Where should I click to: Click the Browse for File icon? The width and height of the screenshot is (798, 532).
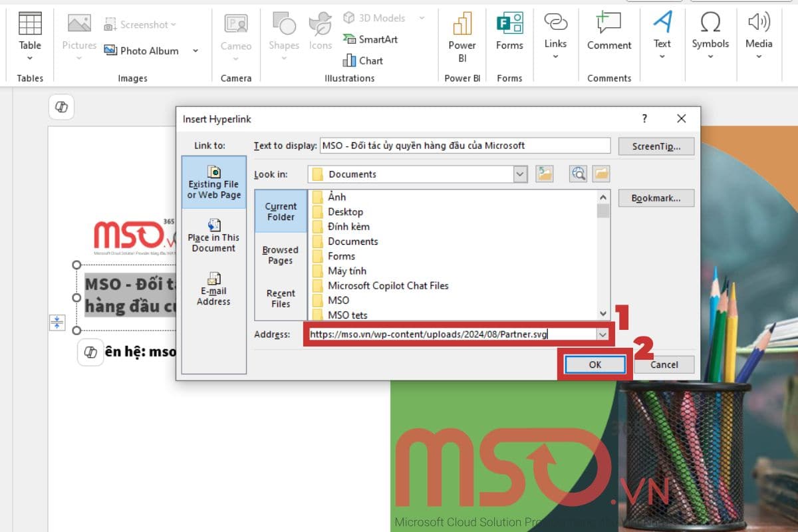[601, 174]
